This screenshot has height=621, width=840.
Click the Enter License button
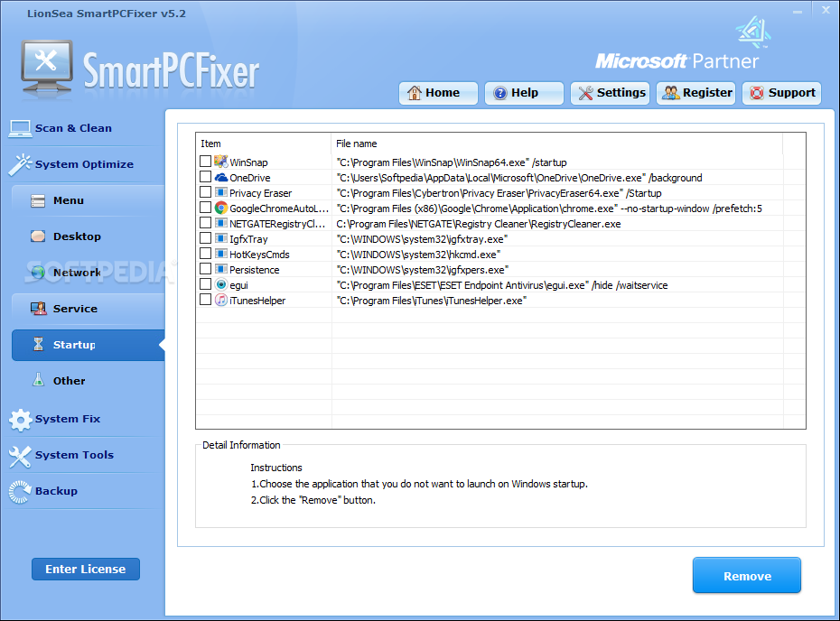[86, 569]
